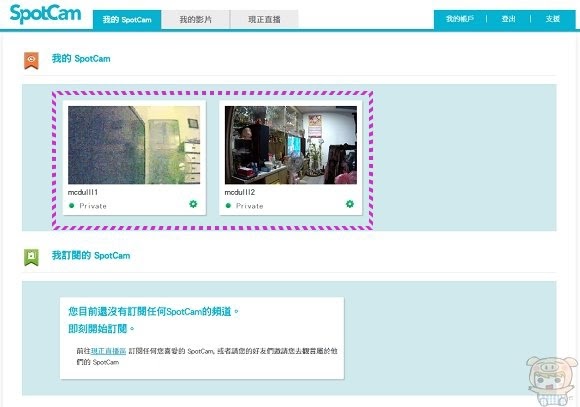
Task: Switch to the 我的影片 tab
Action: pos(195,20)
